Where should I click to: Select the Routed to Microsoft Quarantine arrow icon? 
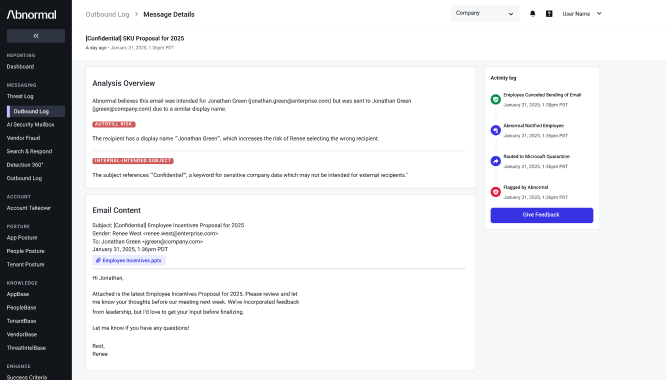point(495,161)
